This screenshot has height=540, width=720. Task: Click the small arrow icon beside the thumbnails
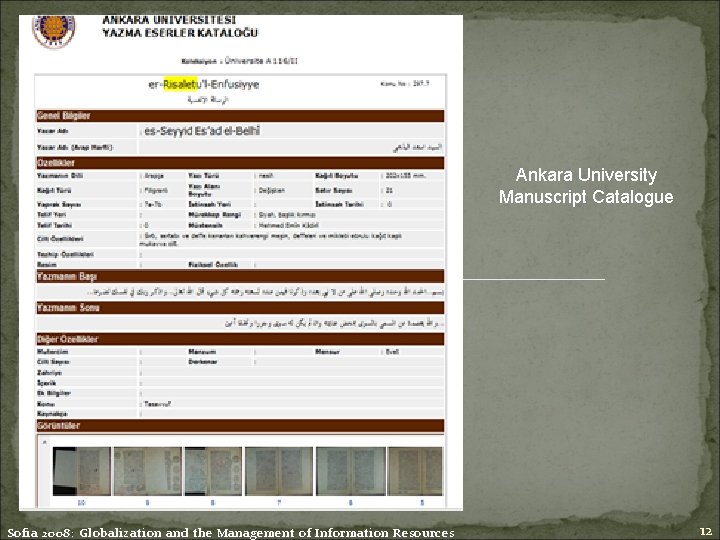click(45, 443)
